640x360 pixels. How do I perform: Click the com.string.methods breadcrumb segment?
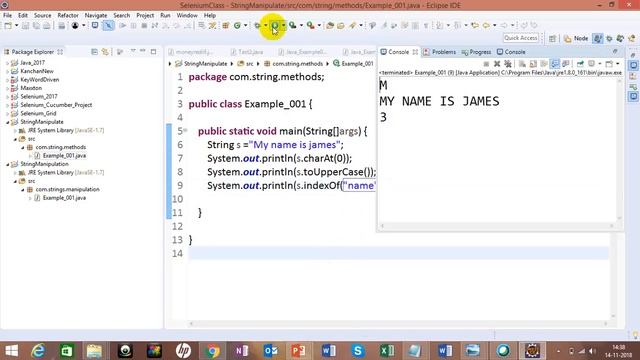pos(293,64)
